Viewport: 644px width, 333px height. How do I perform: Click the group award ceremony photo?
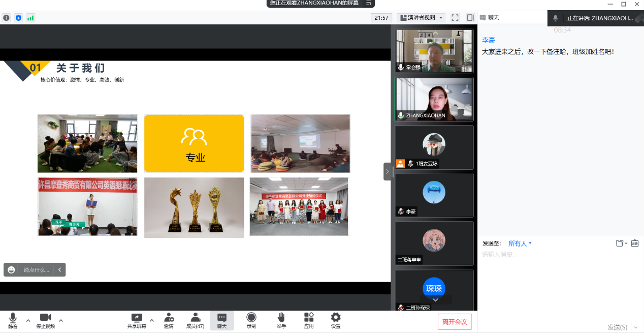point(299,206)
